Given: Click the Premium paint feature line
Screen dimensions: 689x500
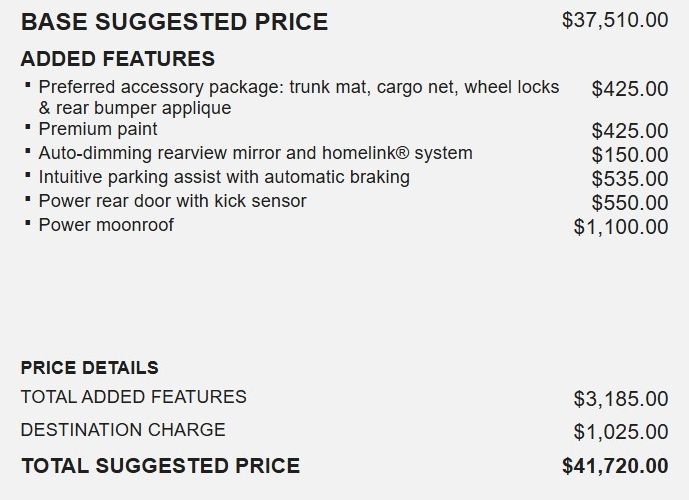Looking at the screenshot, I should [98, 129].
